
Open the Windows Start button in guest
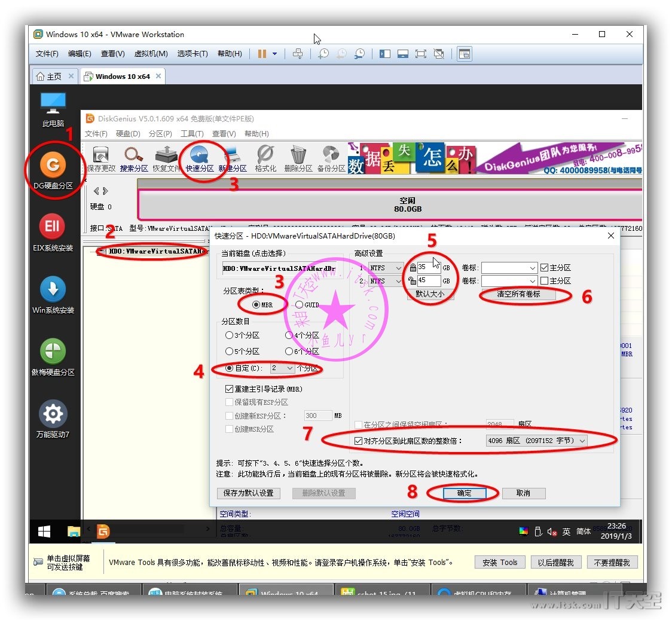[x=44, y=532]
